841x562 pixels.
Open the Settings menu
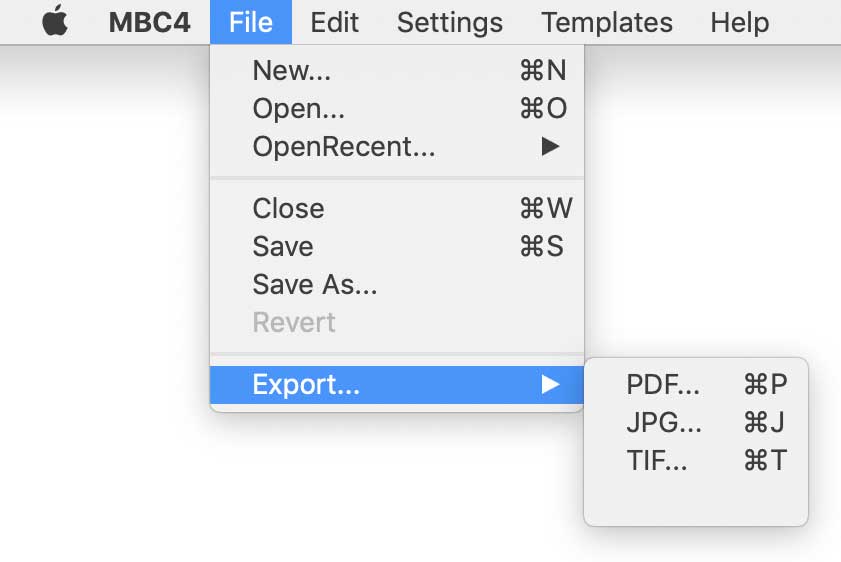click(449, 22)
